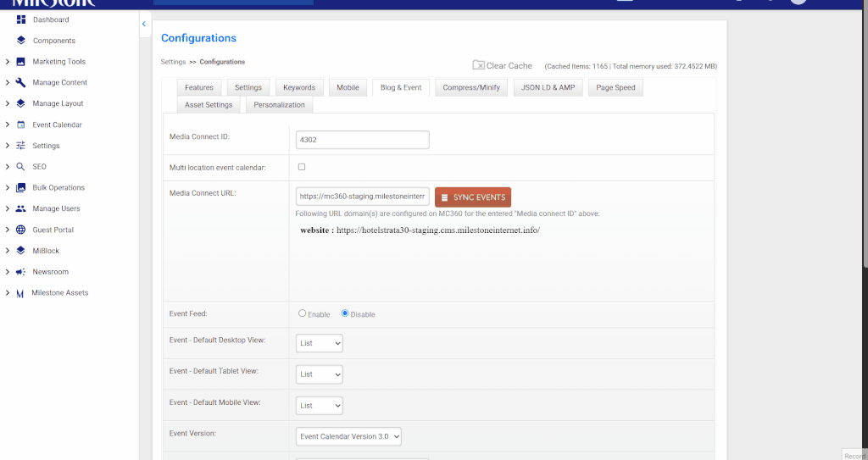Viewport: 868px width, 460px height.
Task: Open the Compress/Minify tab
Action: point(471,87)
